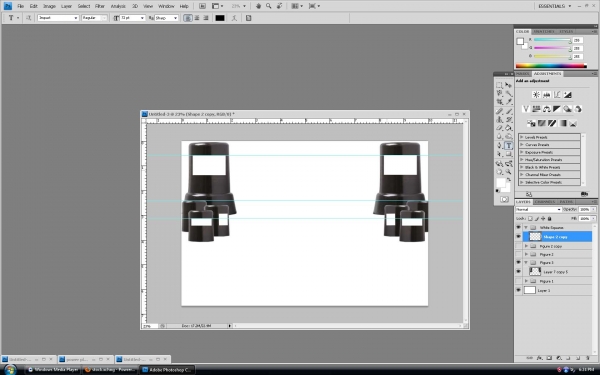This screenshot has height=375, width=600.
Task: Open the Essentials workspace switcher
Action: click(x=554, y=6)
